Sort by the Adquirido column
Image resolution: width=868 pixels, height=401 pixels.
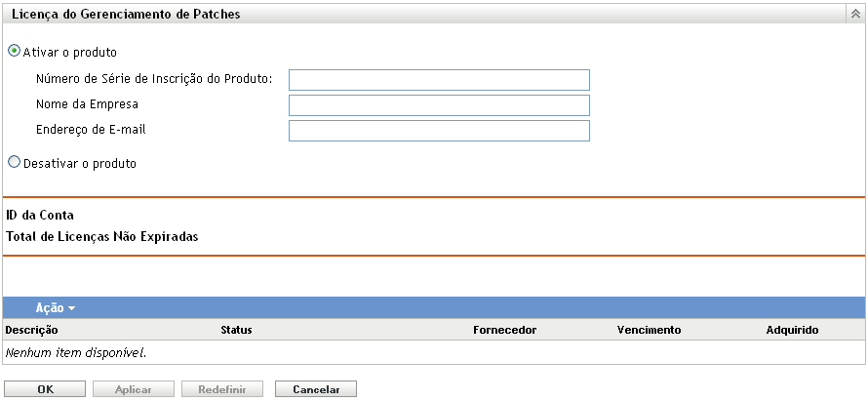[792, 330]
